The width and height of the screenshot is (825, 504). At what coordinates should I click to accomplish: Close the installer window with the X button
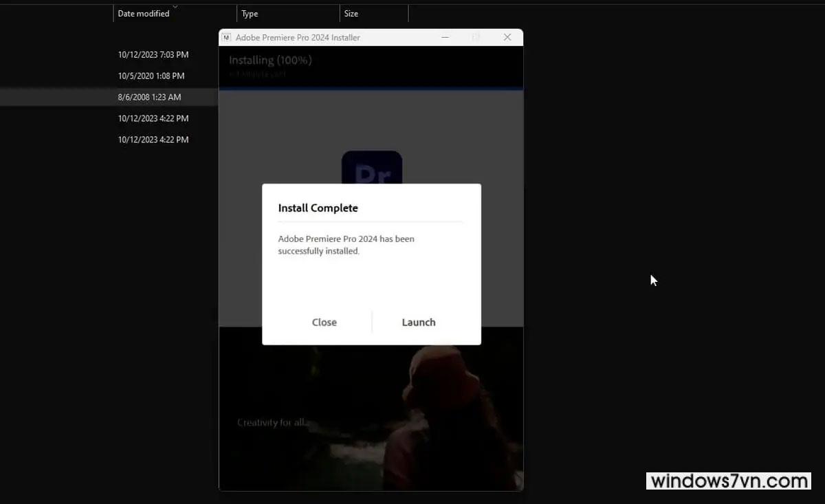point(507,37)
